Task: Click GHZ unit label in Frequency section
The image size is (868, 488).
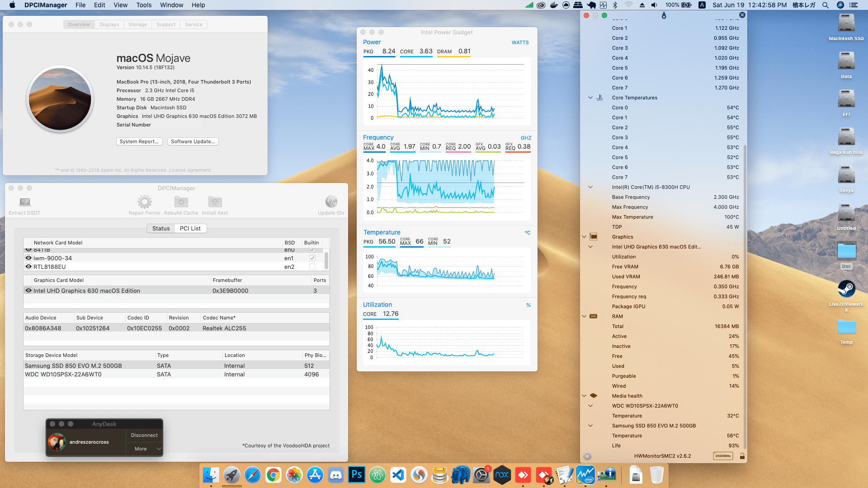Action: pyautogui.click(x=526, y=138)
